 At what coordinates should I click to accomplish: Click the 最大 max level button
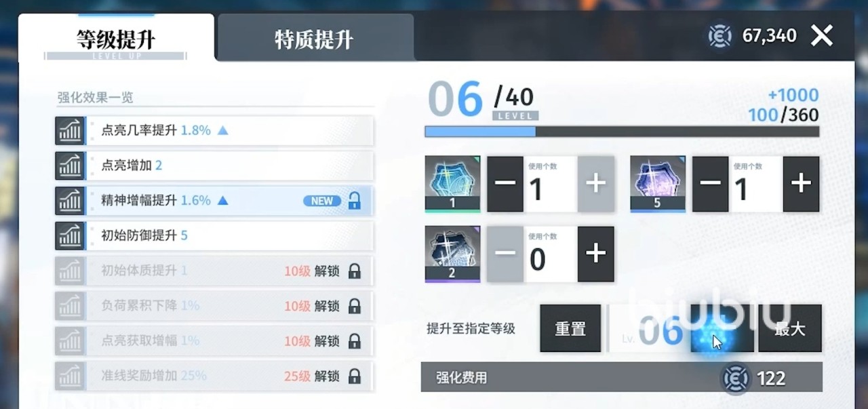coord(790,328)
